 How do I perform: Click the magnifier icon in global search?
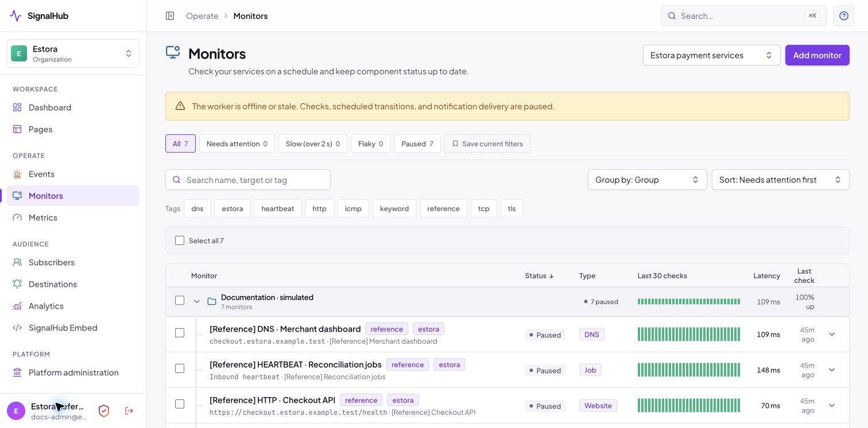click(x=672, y=16)
